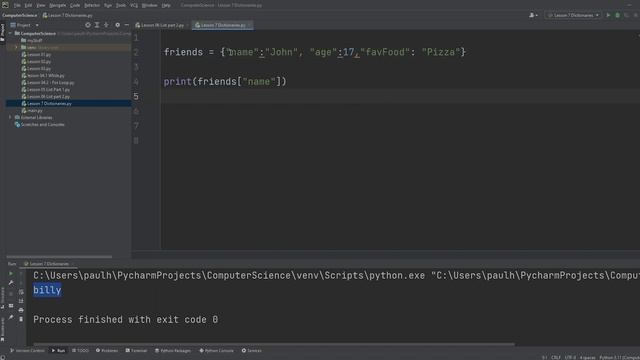Image resolution: width=640 pixels, height=360 pixels.
Task: Click the green Run button in toolbar
Action: [x=608, y=15]
